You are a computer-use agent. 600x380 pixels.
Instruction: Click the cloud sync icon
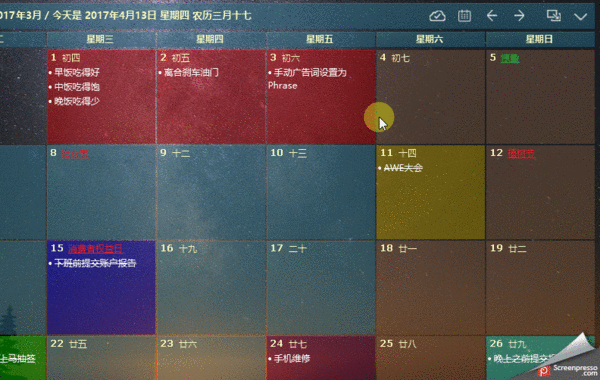437,16
